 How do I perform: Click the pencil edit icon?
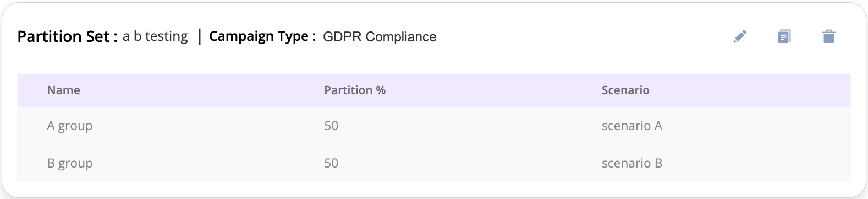[740, 36]
